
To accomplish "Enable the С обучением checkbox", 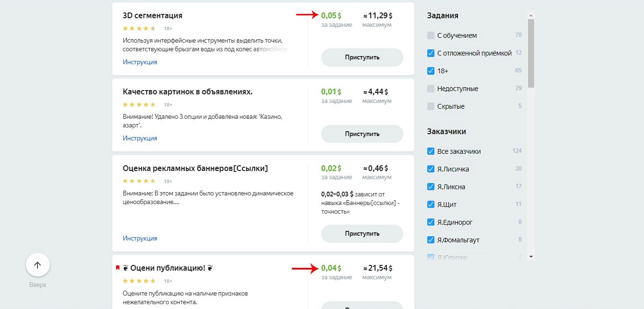I will coord(431,35).
